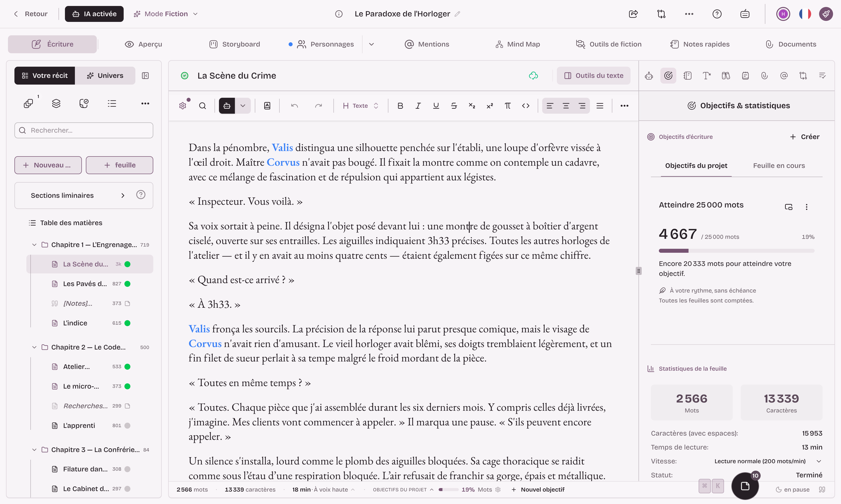The width and height of the screenshot is (841, 504).
Task: Open the AI assistant robot icon in header
Action: [744, 14]
